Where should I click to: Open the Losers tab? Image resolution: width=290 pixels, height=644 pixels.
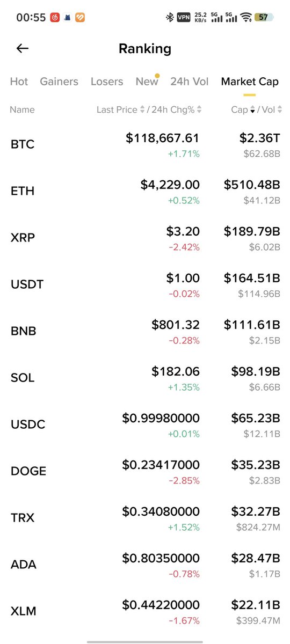[107, 82]
